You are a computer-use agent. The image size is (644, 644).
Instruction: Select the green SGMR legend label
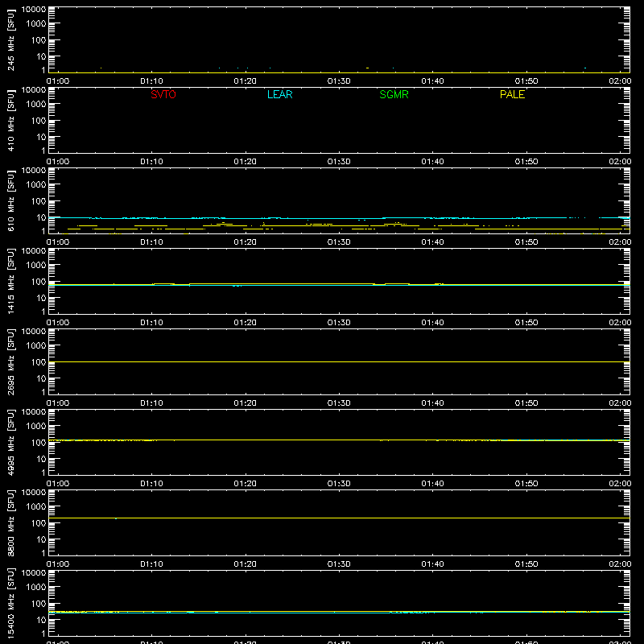point(394,94)
